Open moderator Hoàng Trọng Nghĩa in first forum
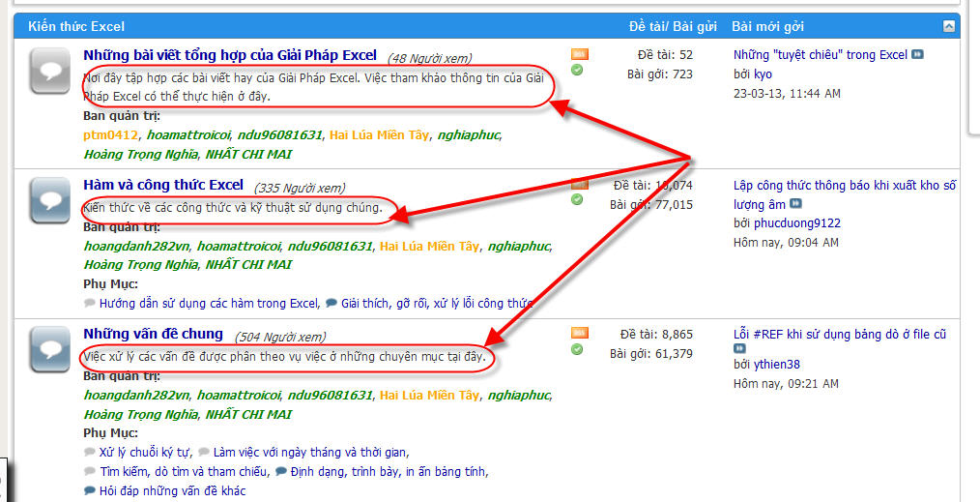 (x=141, y=155)
